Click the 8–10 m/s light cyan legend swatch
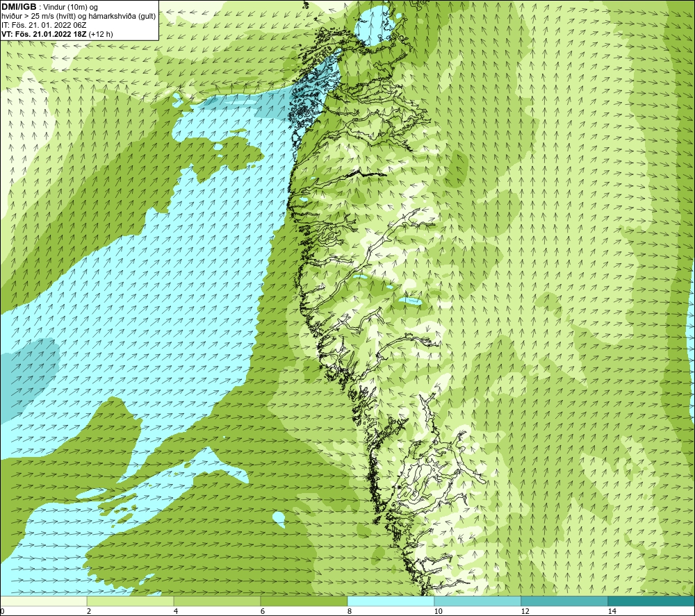The image size is (695, 616). pos(391,601)
